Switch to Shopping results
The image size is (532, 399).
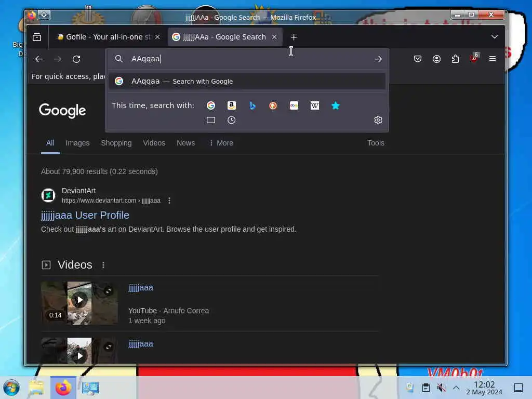(x=116, y=143)
